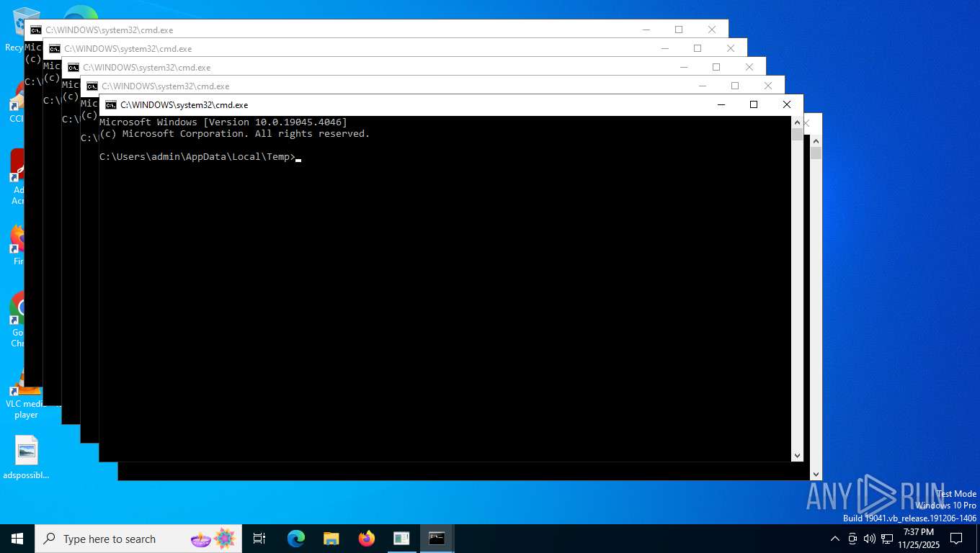Maximize the third cmd.exe window
Screen dimensions: 980x553
[x=716, y=67]
